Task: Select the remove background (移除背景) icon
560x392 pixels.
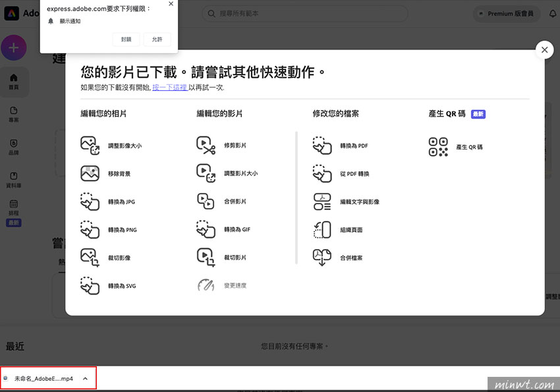Action: 90,173
